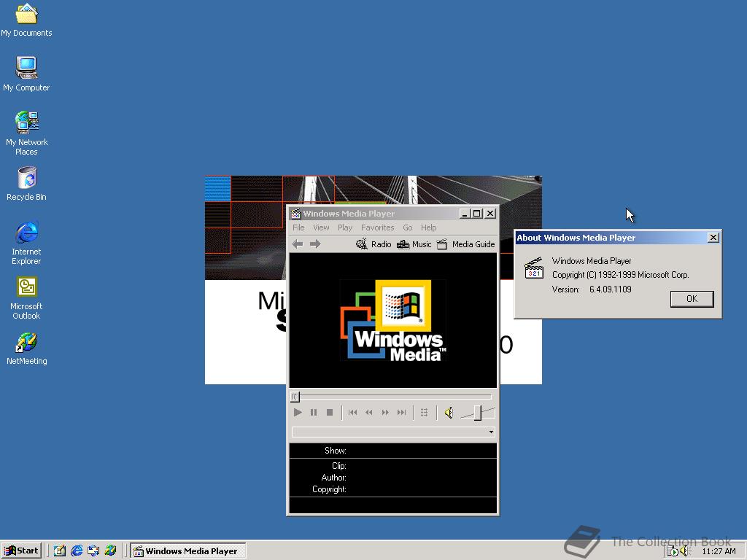This screenshot has height=560, width=747.
Task: Open the Radio toolbar button
Action: [x=373, y=244]
